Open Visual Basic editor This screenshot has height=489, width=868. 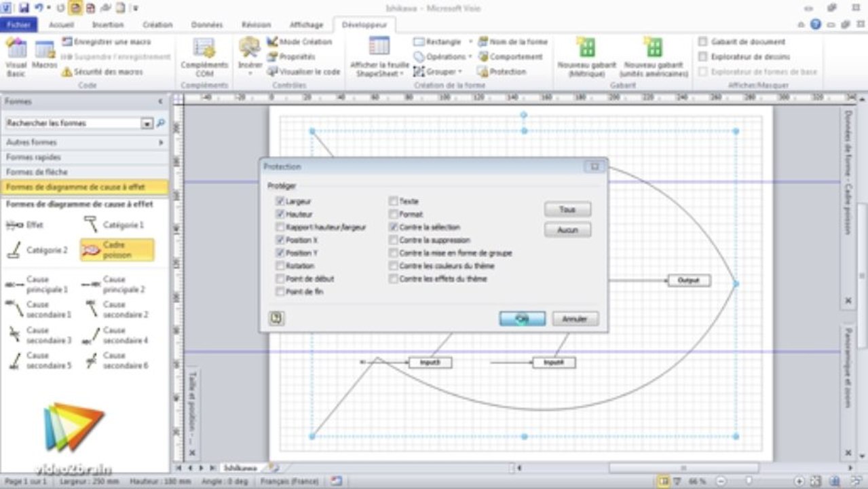(16, 57)
